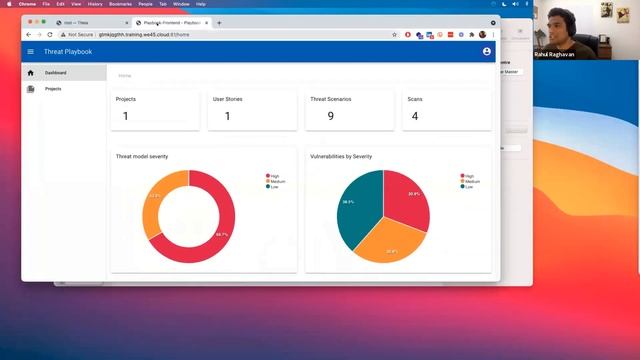Open Projects in the sidebar
The width and height of the screenshot is (640, 360).
(x=64, y=89)
